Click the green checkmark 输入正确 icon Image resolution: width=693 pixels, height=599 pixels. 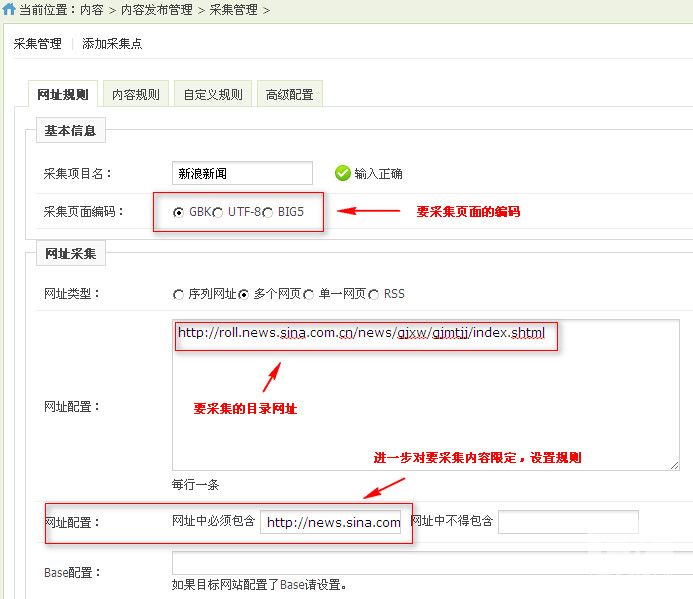pos(343,173)
